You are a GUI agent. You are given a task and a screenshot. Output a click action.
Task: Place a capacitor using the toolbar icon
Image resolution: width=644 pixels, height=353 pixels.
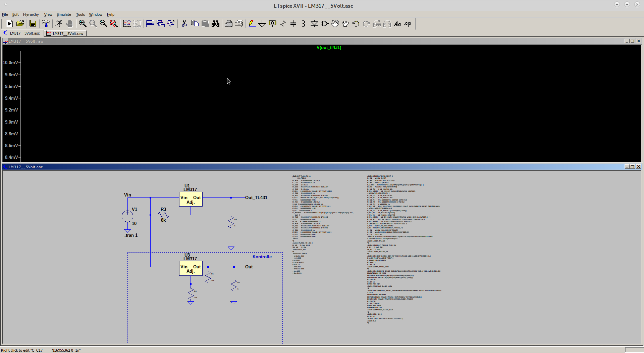click(x=293, y=24)
